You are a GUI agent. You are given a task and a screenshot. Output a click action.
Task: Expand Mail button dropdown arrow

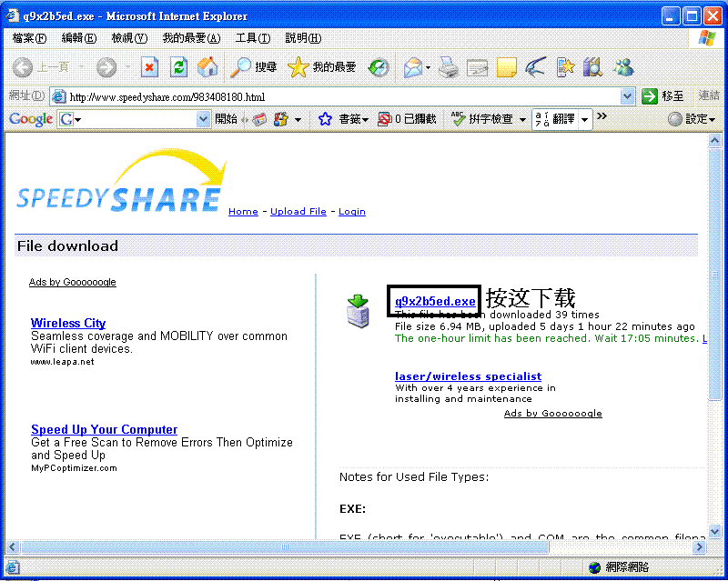click(x=428, y=68)
